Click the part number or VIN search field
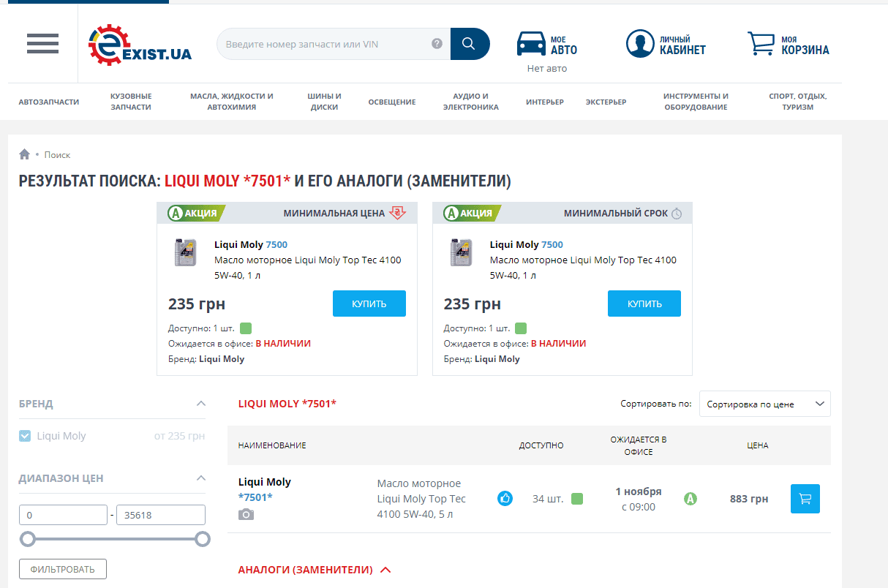Screen dimensions: 888x588 click(x=326, y=44)
